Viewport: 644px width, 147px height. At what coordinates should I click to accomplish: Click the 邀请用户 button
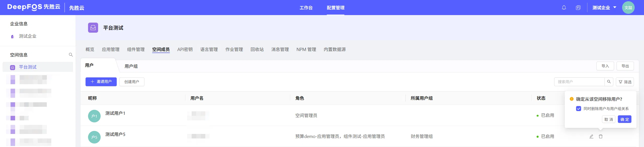tap(101, 82)
